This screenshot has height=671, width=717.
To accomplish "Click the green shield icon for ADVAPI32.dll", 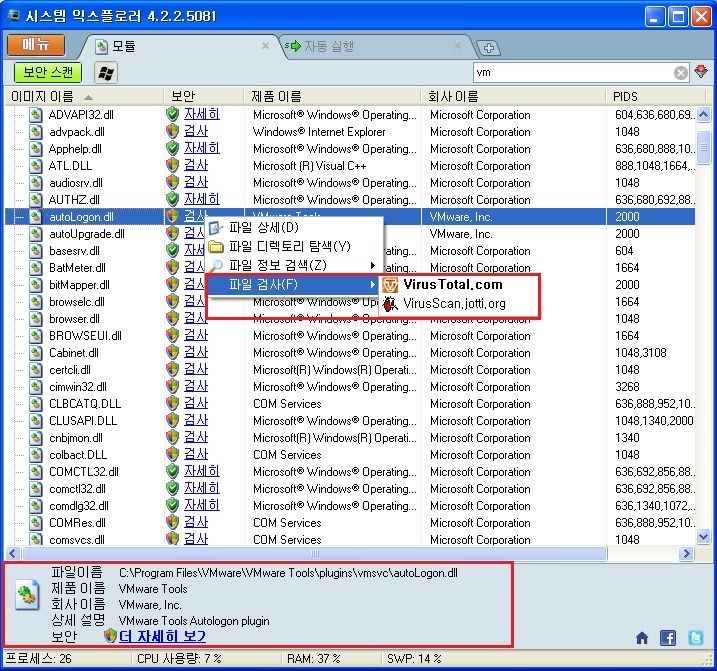I will pos(172,115).
